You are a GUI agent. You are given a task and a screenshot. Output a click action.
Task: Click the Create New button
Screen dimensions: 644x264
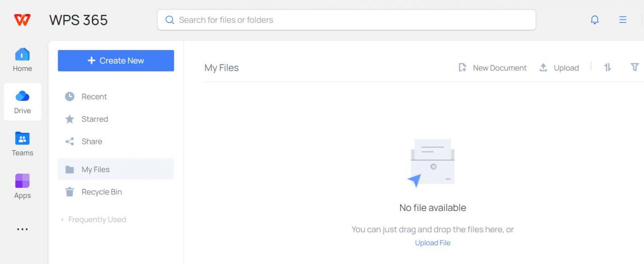click(116, 61)
